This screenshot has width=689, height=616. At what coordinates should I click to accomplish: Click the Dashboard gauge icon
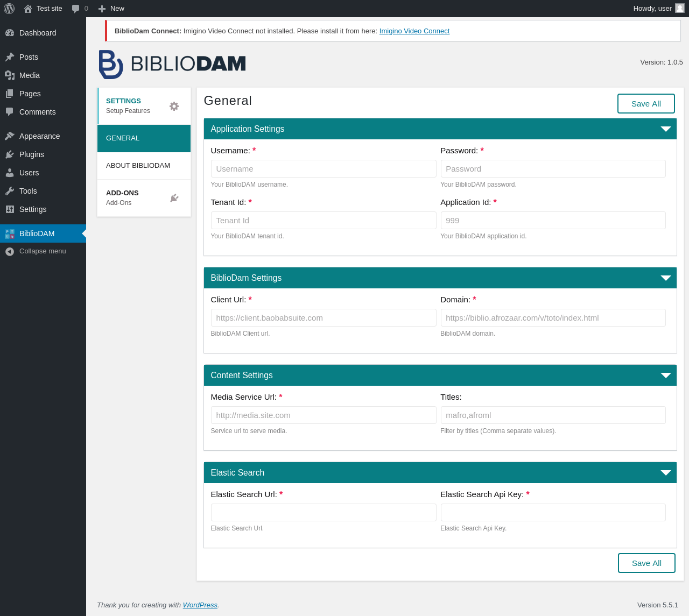10,33
